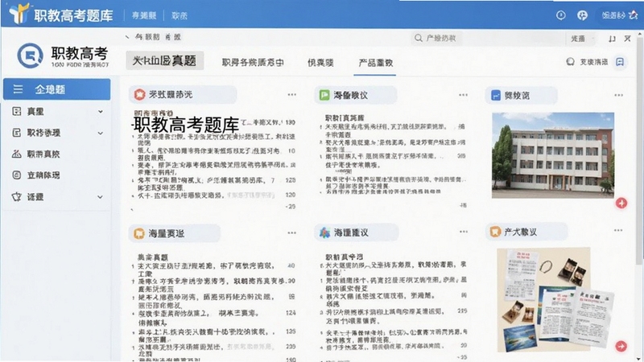644x362 pixels.
Task: Expand the sidebar item with the star badge icon
Action: pyautogui.click(x=56, y=196)
